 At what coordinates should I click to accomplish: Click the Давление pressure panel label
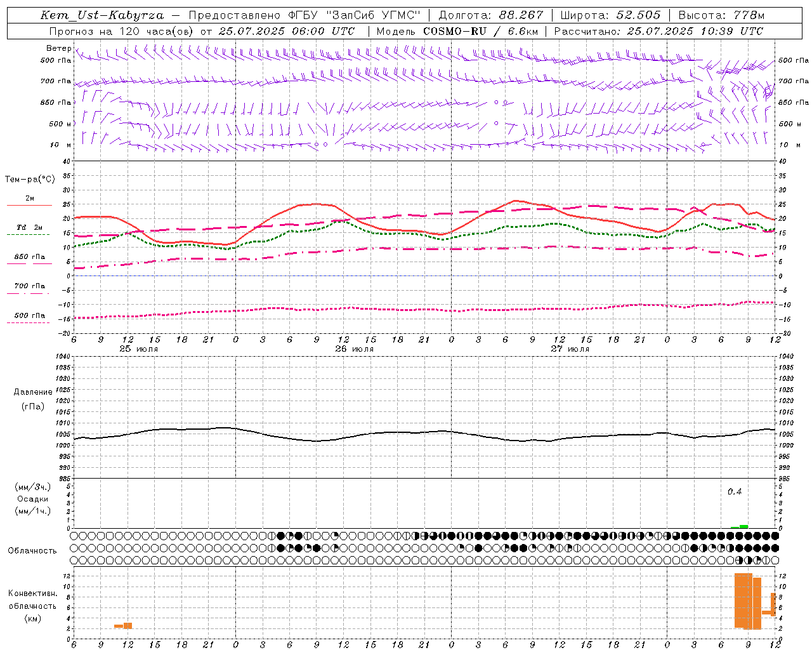[x=33, y=392]
